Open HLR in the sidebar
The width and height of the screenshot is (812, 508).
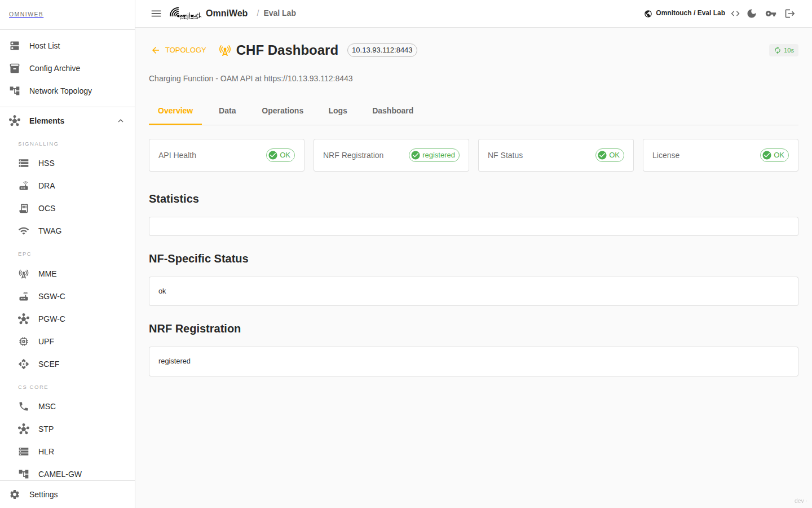68,452
